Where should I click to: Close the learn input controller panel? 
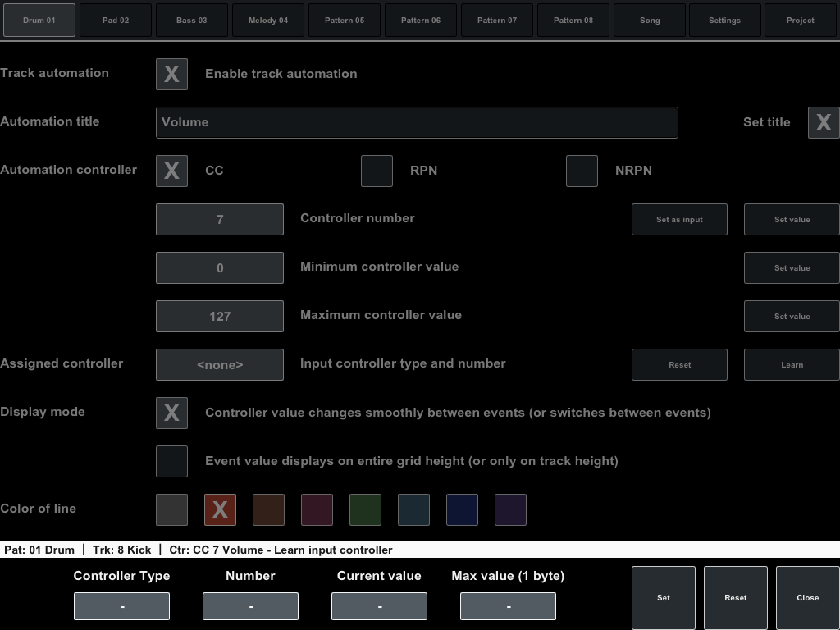tap(807, 597)
